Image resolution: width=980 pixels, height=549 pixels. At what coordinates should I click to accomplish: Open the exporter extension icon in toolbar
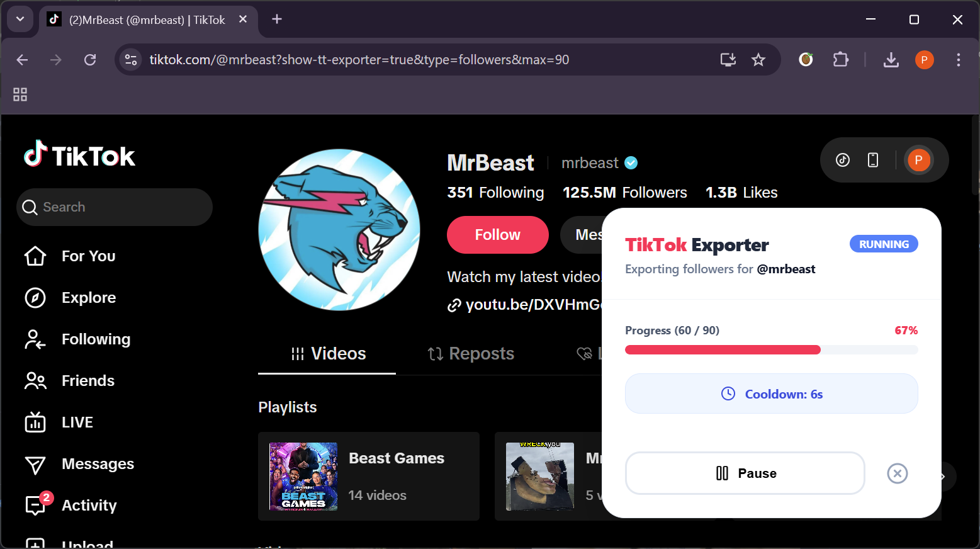tap(806, 60)
